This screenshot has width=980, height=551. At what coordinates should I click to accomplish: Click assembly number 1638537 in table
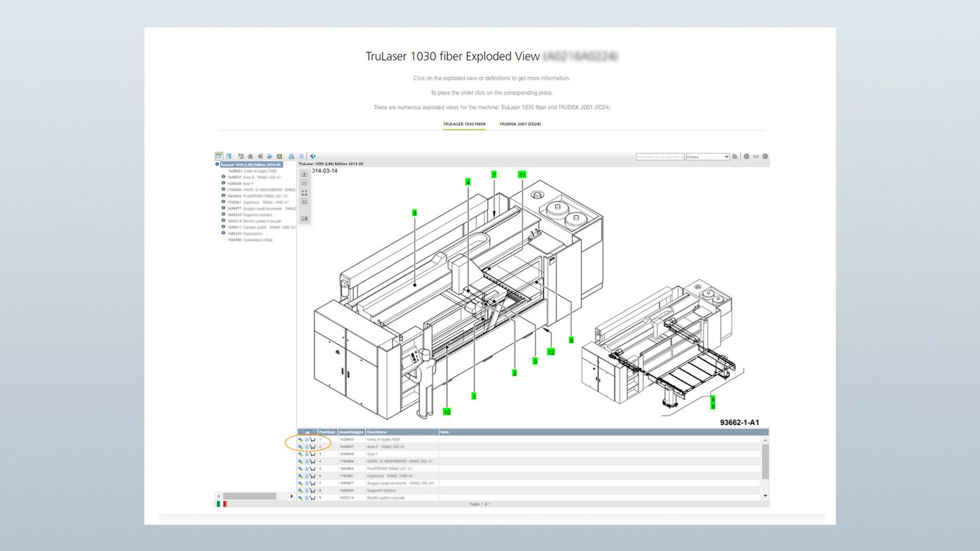(x=346, y=447)
